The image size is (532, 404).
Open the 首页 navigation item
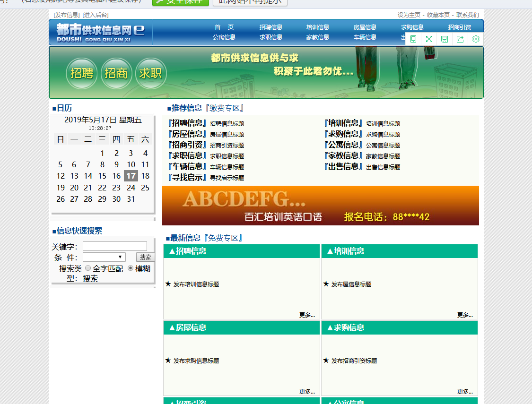[x=224, y=27]
